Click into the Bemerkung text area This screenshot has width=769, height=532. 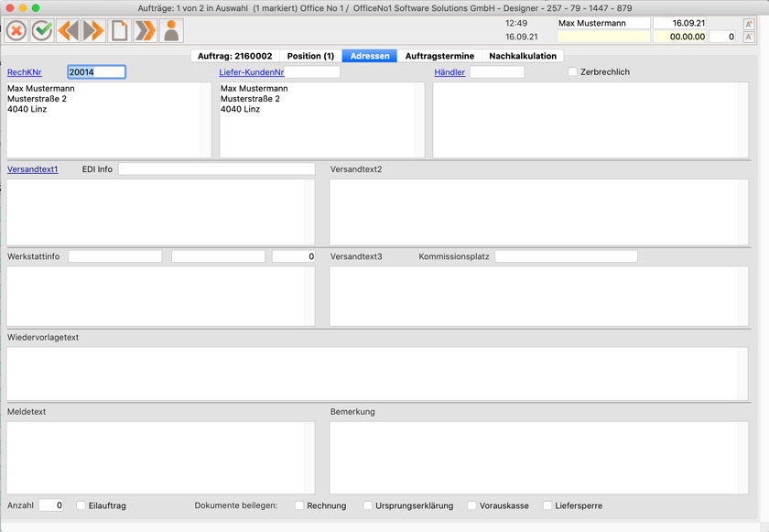pyautogui.click(x=539, y=458)
